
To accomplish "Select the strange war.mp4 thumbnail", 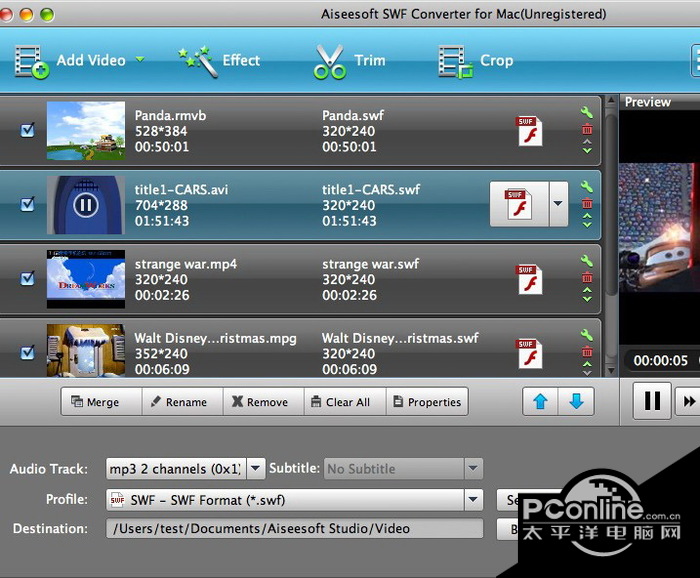I will (x=86, y=279).
